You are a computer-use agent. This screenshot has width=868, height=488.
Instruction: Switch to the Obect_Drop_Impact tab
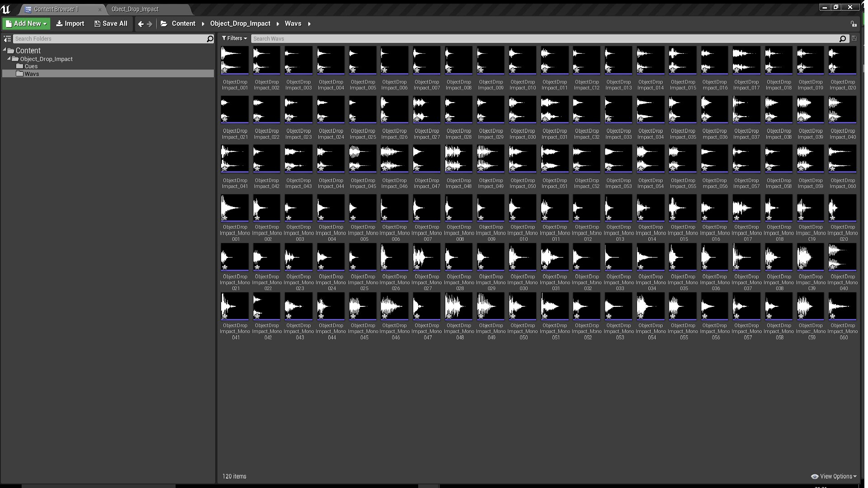(135, 9)
